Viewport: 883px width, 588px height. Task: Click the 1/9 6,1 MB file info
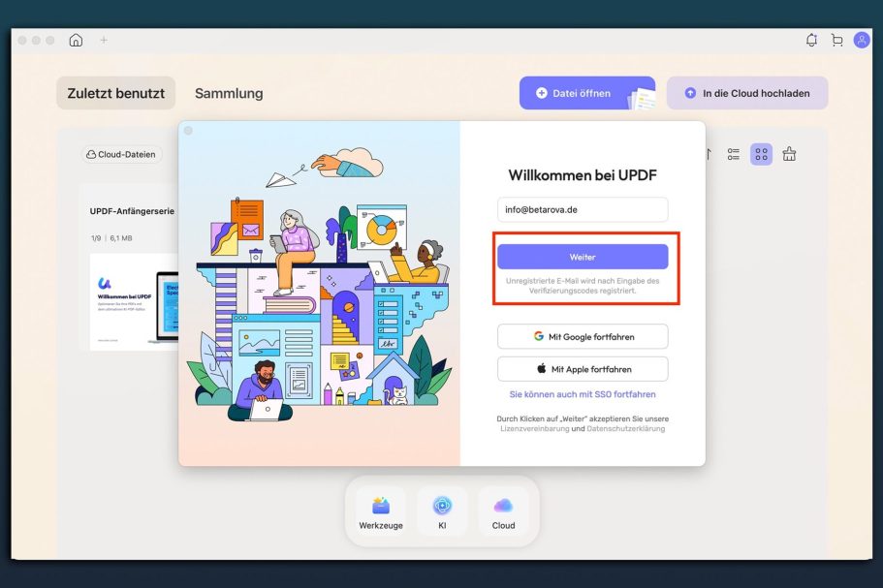(111, 238)
